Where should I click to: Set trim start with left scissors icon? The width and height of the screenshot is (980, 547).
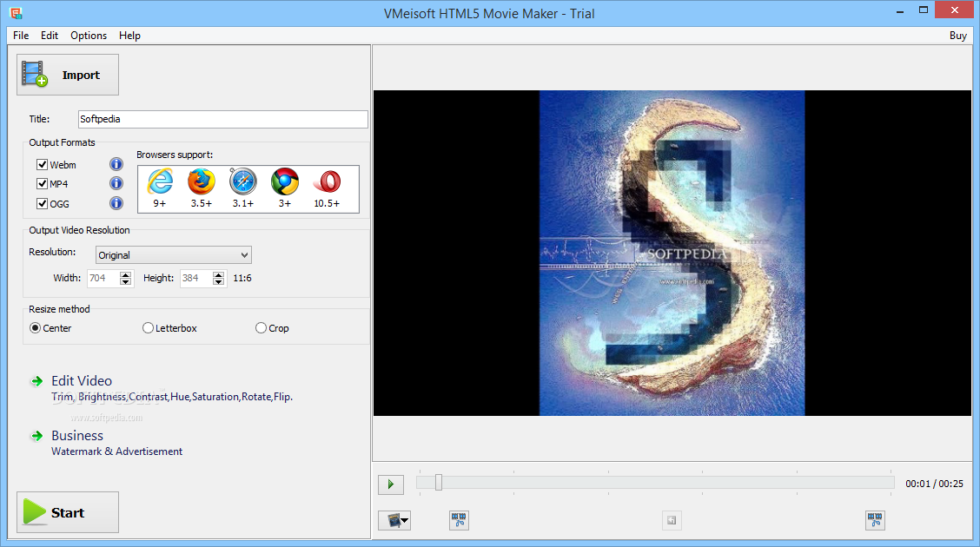pos(459,520)
